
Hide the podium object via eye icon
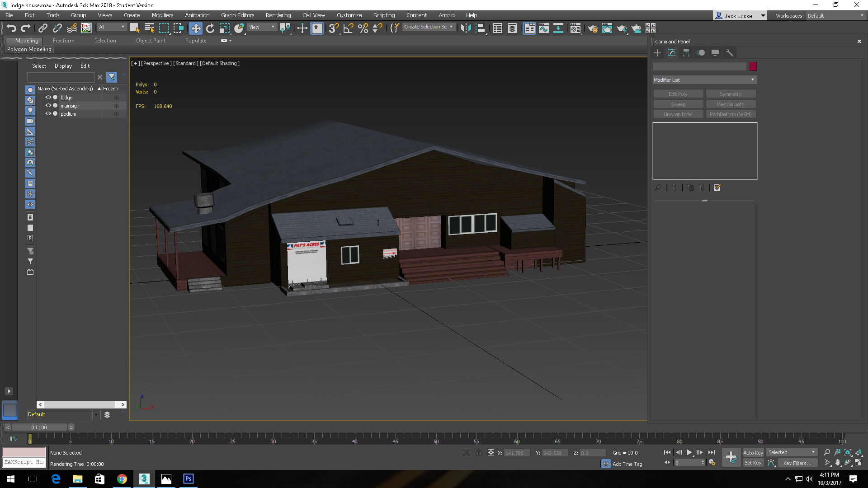[x=48, y=113]
